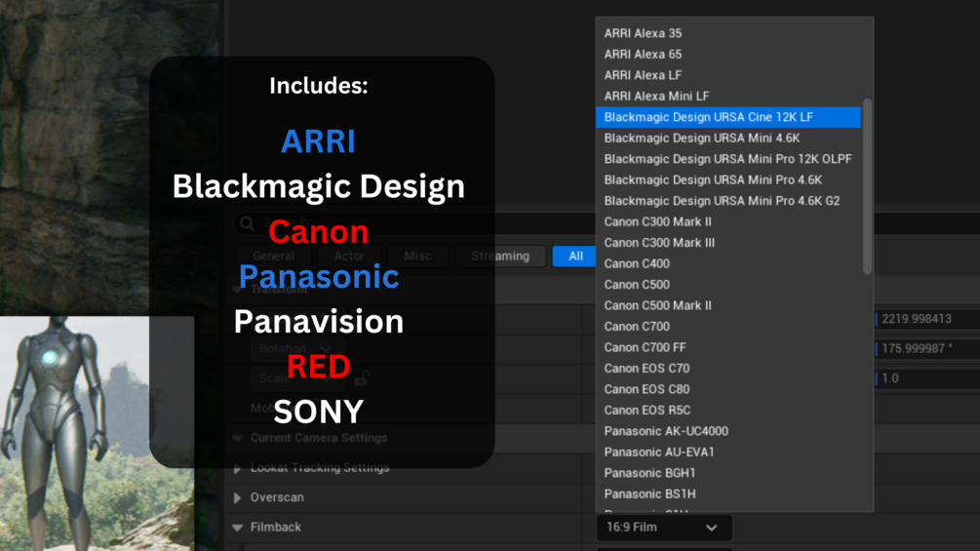Toggle the scale lock icon

coord(362,378)
